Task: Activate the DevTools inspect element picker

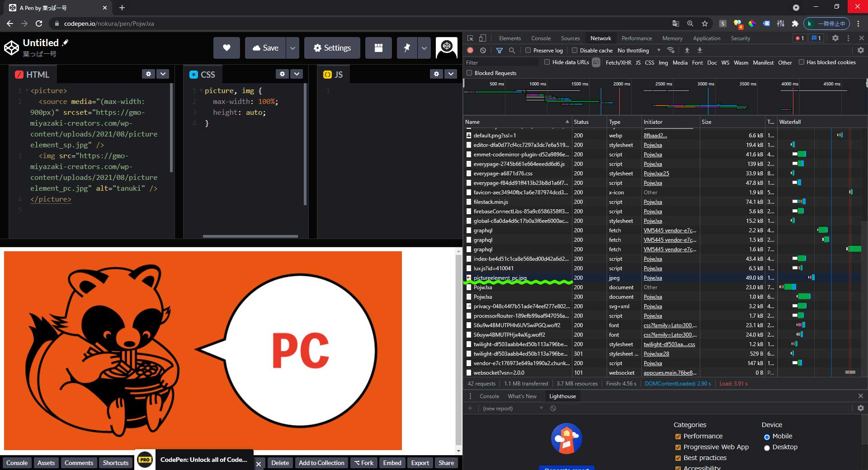Action: pos(470,38)
